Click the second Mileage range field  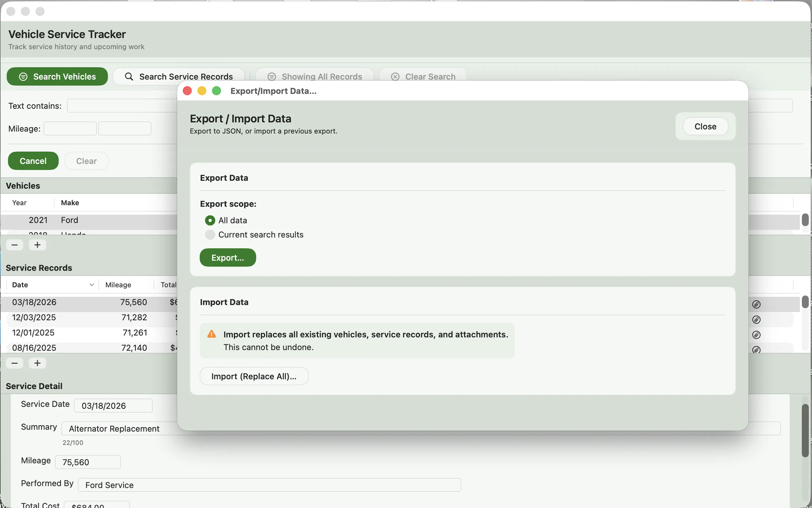click(124, 128)
